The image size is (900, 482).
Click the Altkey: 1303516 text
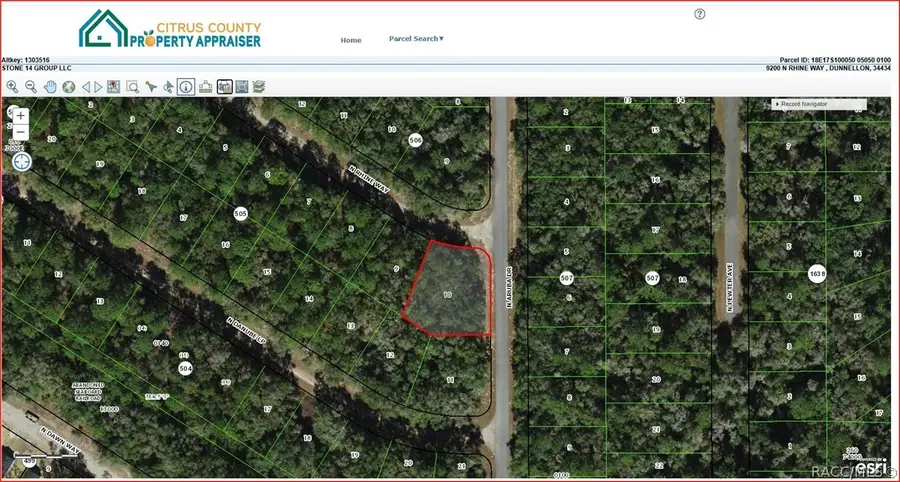[26, 60]
